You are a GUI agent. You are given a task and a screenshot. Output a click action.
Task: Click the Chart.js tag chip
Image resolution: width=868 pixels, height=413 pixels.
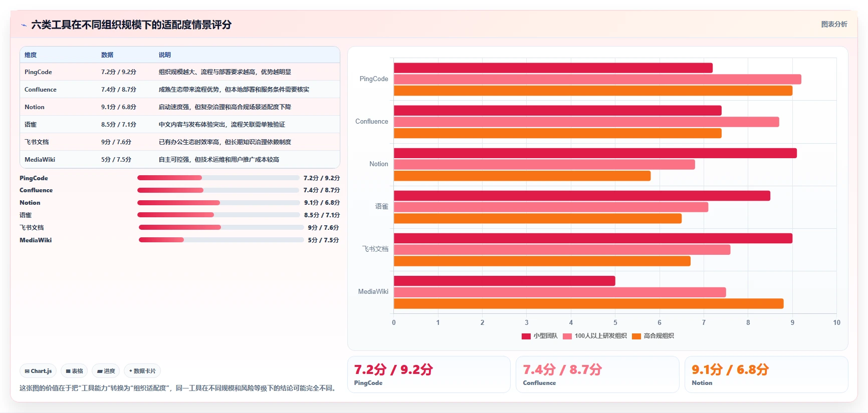38,371
